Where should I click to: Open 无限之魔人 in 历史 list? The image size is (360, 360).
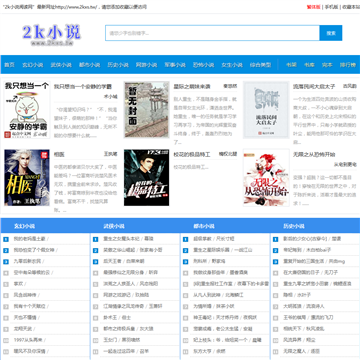[295, 351]
